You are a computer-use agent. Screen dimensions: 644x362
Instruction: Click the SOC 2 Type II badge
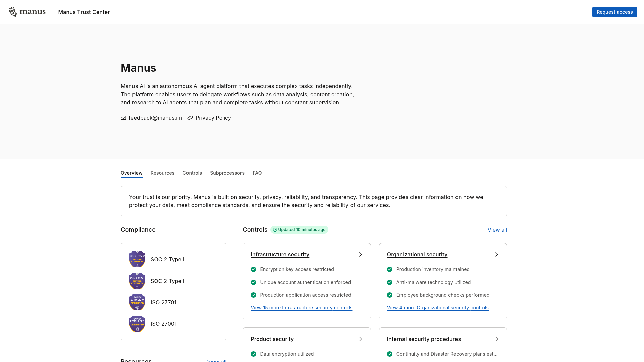137,259
